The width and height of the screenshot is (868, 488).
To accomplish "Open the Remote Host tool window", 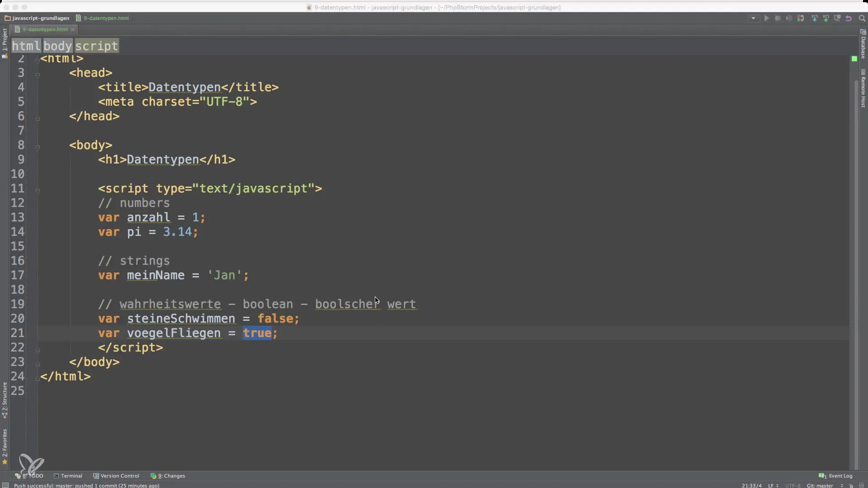I will pyautogui.click(x=863, y=89).
